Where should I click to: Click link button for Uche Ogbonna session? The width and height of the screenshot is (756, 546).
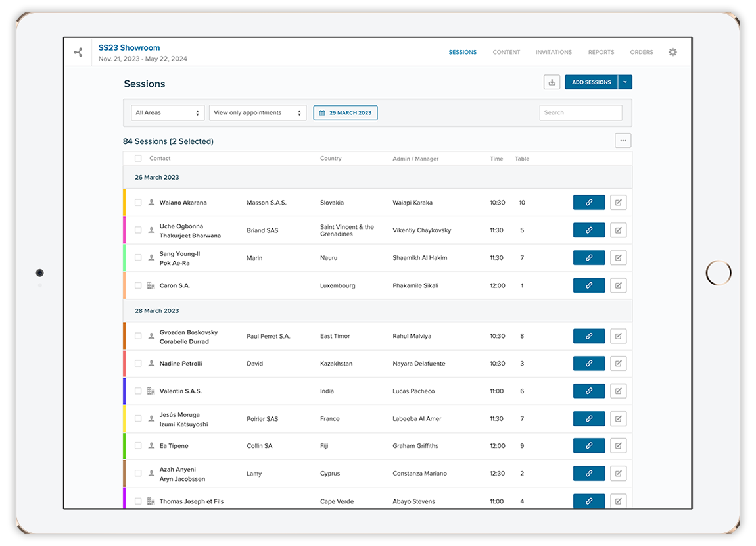(589, 230)
